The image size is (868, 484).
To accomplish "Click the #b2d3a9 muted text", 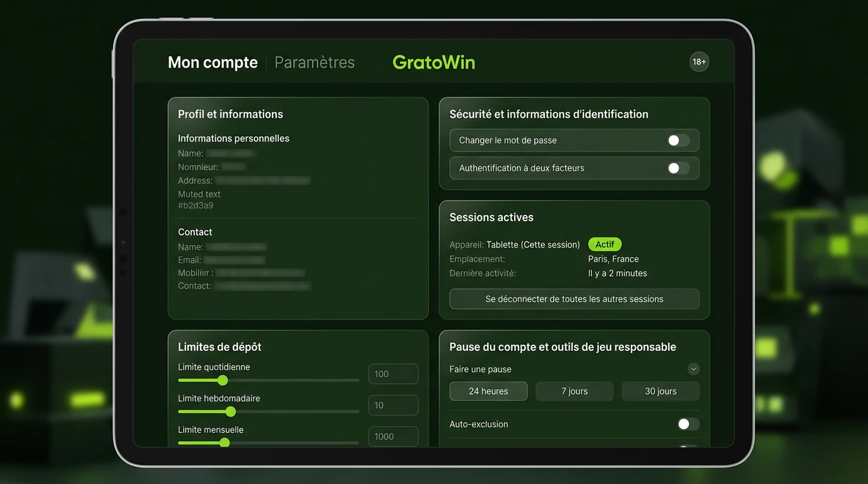I will (x=196, y=205).
